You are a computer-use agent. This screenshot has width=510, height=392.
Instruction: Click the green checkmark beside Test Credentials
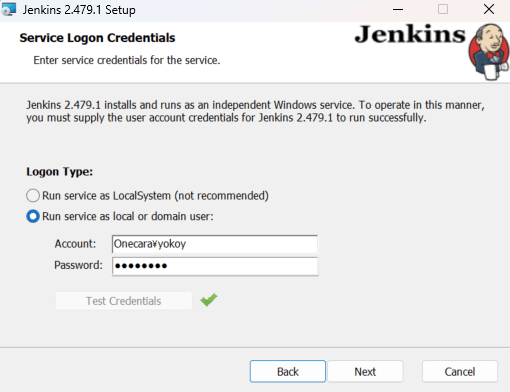click(x=209, y=300)
